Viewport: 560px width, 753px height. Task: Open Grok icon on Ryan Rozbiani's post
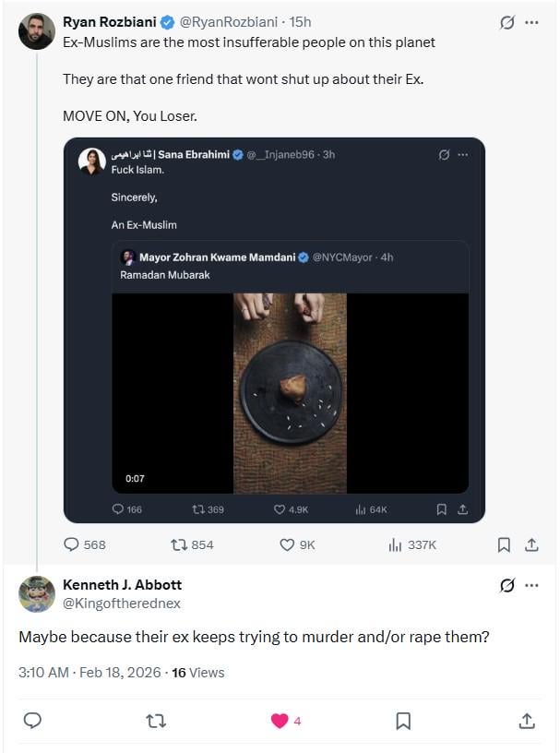pyautogui.click(x=506, y=23)
